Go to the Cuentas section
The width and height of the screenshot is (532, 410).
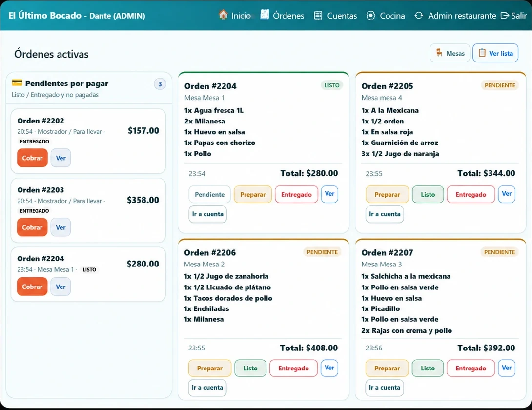point(335,16)
